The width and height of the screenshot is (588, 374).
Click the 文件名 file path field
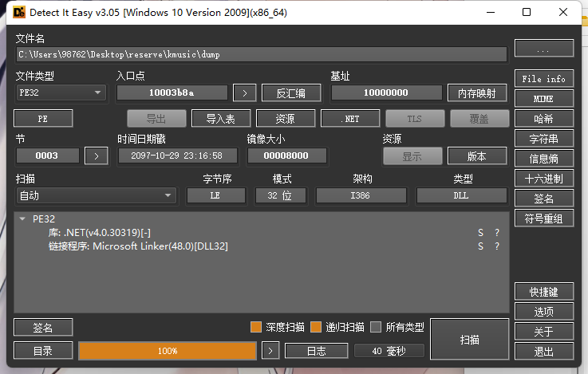[x=262, y=54]
